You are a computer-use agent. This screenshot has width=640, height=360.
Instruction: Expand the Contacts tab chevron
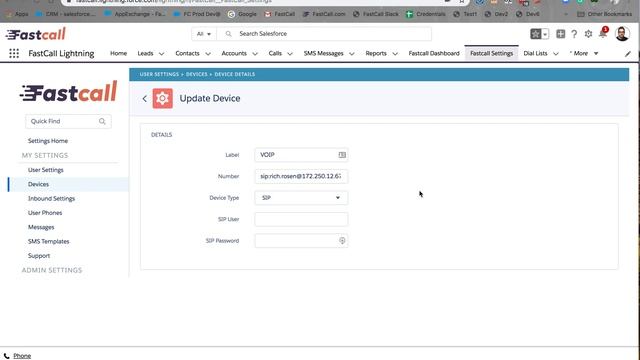[x=208, y=53]
